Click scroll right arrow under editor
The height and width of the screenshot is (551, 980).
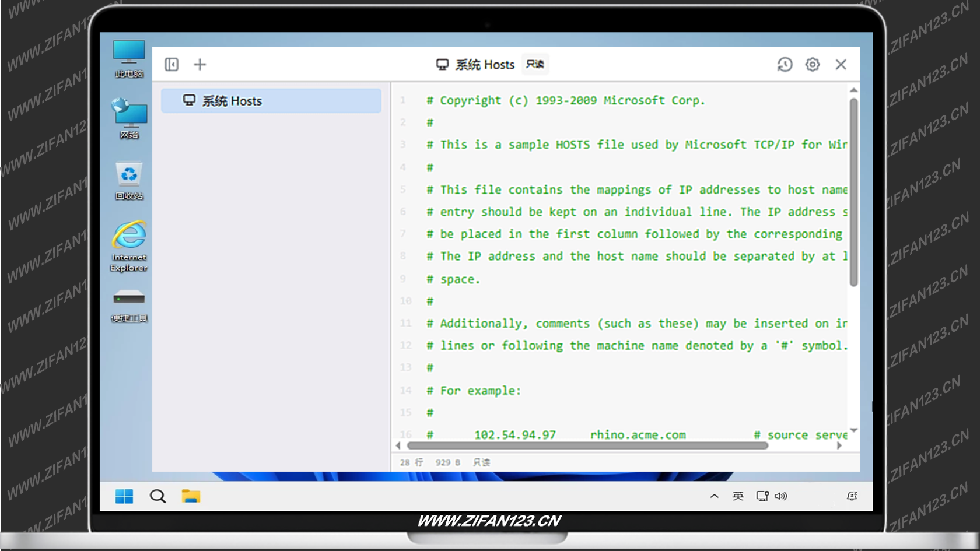click(x=839, y=445)
